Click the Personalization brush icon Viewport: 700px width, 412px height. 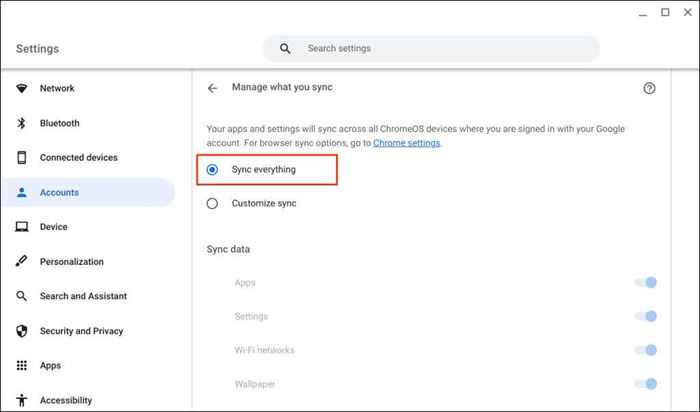tap(21, 261)
